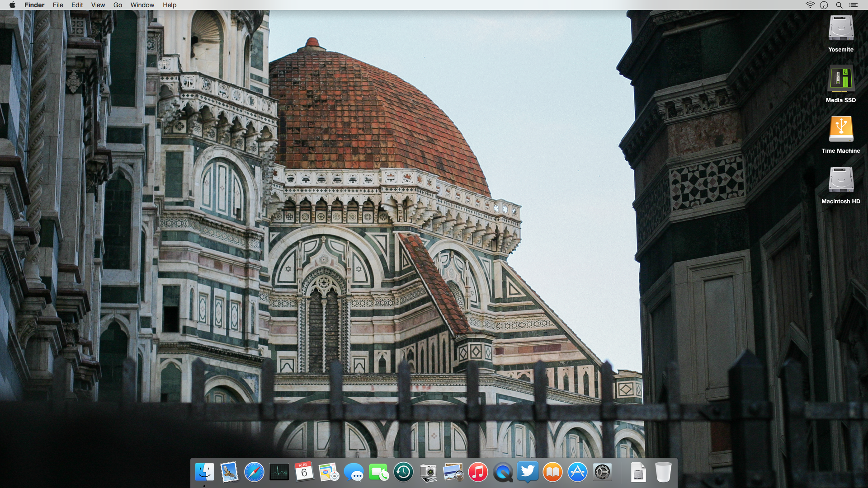Image resolution: width=868 pixels, height=488 pixels.
Task: Open Spotlight search in menu bar
Action: (839, 5)
